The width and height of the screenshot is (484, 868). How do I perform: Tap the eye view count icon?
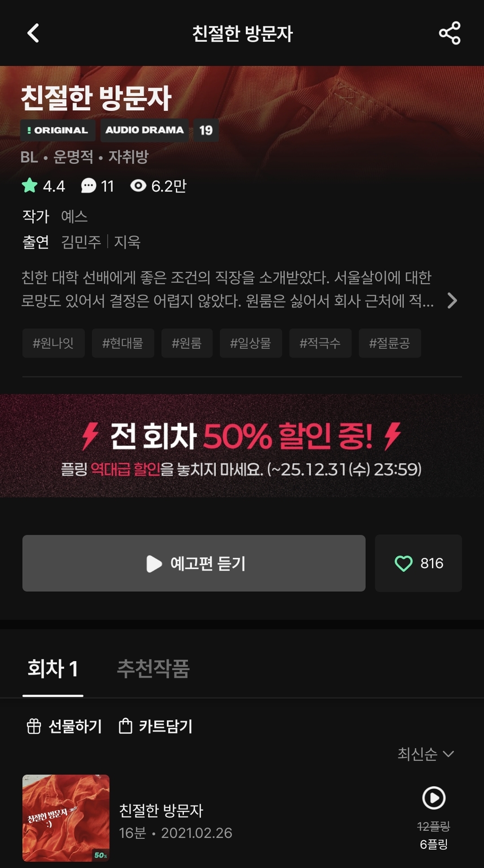(138, 185)
